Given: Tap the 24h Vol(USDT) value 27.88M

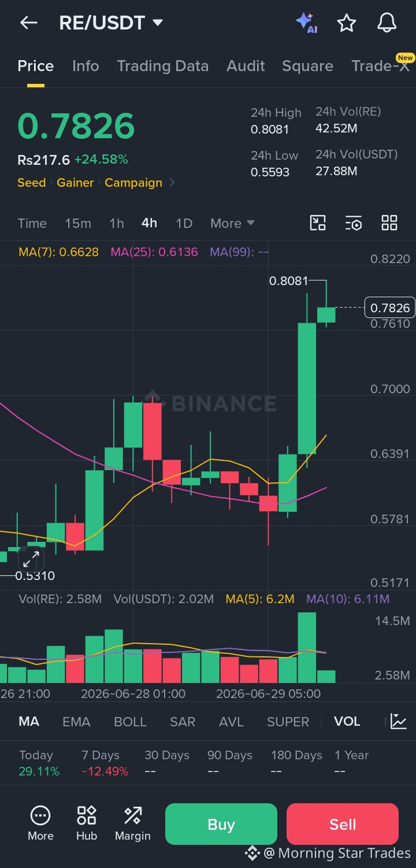Looking at the screenshot, I should [336, 171].
